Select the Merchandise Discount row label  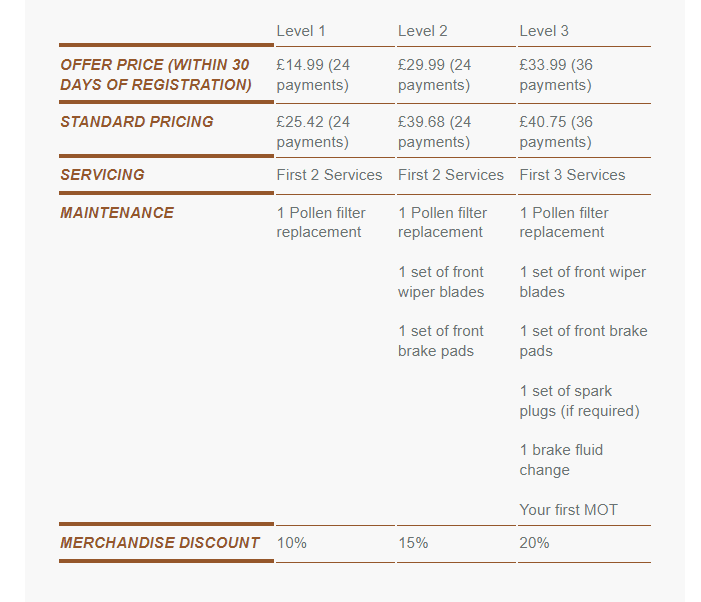pyautogui.click(x=160, y=543)
